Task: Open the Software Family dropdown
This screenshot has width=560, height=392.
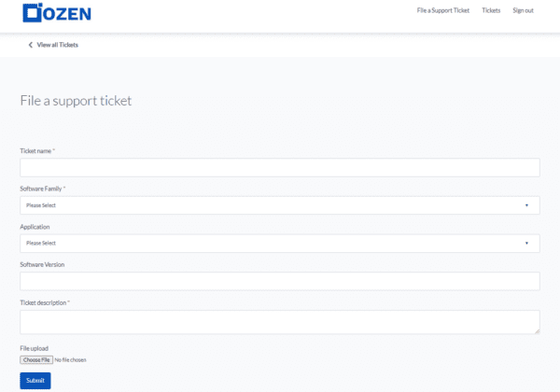Action: click(279, 205)
